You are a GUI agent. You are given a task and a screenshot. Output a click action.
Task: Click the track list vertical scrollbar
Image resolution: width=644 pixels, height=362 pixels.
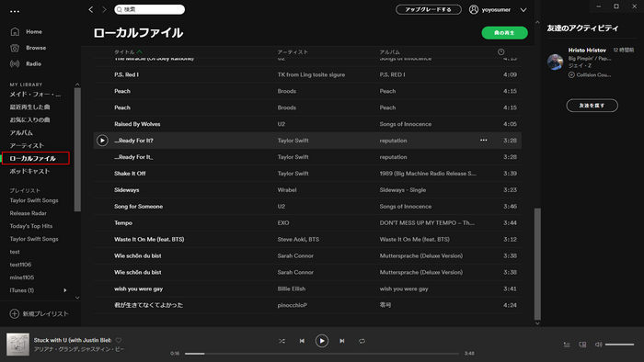click(537, 264)
